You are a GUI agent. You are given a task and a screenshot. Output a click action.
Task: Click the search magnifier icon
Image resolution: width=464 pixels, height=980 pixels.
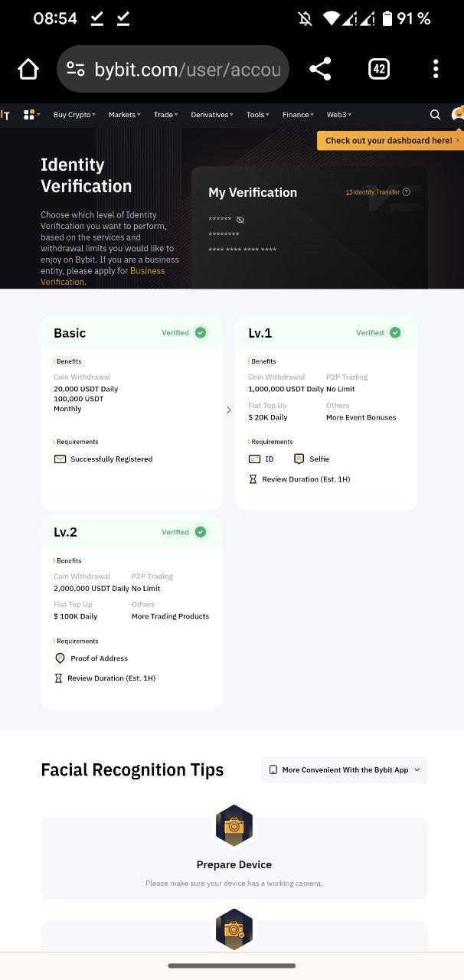click(x=435, y=115)
